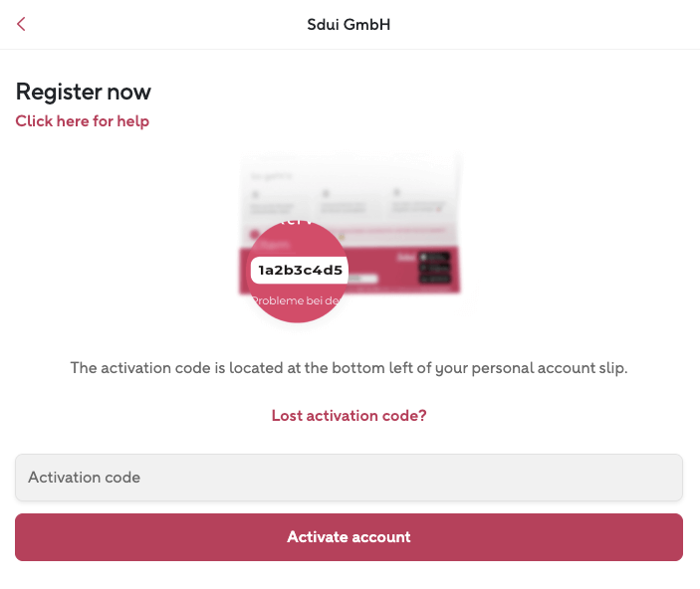The width and height of the screenshot is (700, 589).
Task: Click the "Register now" heading
Action: [x=84, y=92]
